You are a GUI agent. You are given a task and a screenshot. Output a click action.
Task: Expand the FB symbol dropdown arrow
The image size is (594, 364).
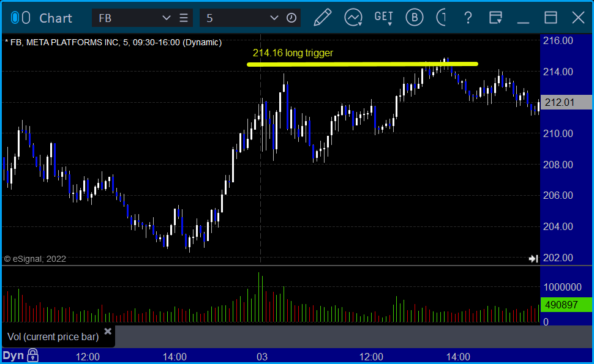pyautogui.click(x=167, y=18)
